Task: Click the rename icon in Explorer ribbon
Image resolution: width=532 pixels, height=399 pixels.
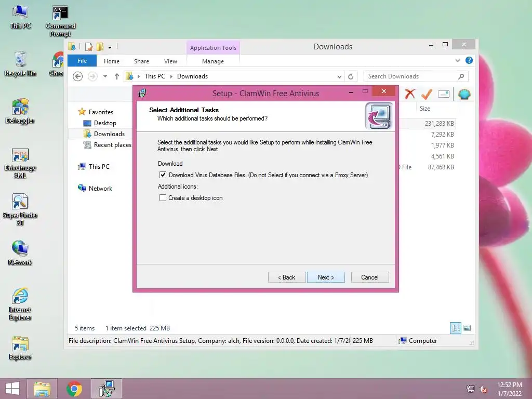Action: click(x=444, y=94)
